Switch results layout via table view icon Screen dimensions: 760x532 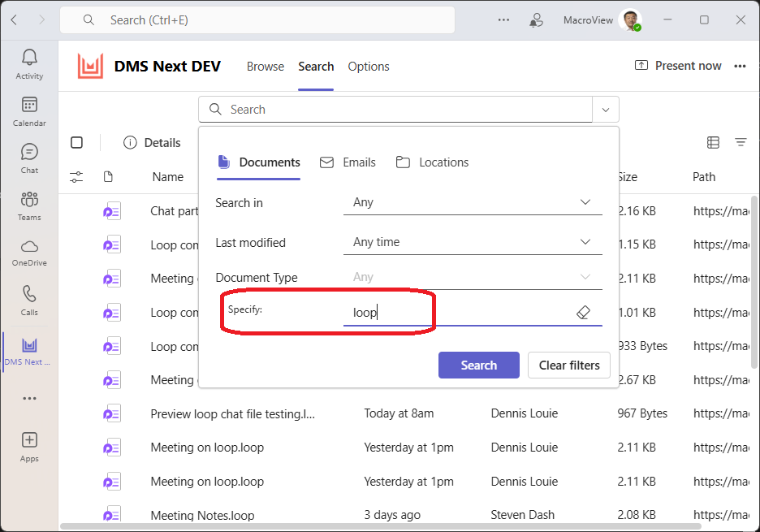tap(713, 143)
